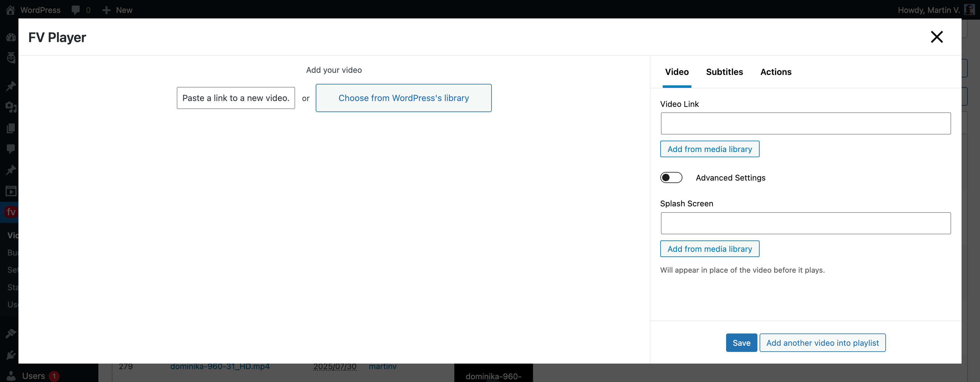Click the Save button
Screen dimensions: 980x382
tap(741, 342)
